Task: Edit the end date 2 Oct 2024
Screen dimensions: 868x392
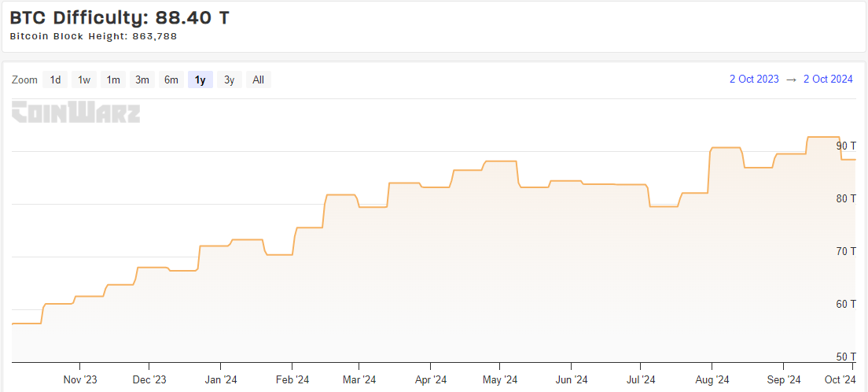Action: coord(828,80)
